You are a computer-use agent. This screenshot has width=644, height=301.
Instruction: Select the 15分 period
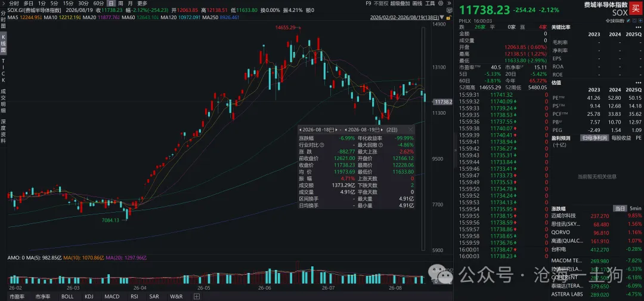coord(68,4)
